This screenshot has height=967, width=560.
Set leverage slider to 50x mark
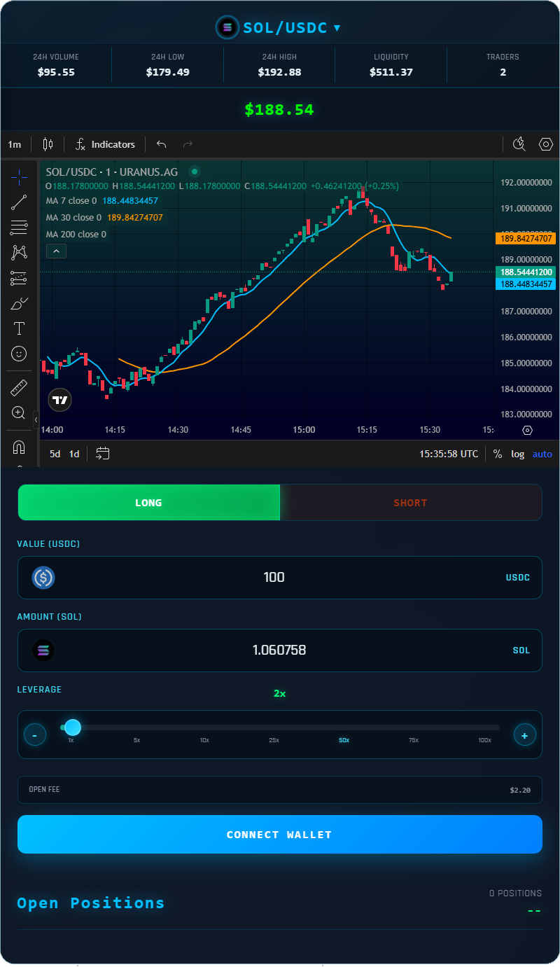pos(344,740)
